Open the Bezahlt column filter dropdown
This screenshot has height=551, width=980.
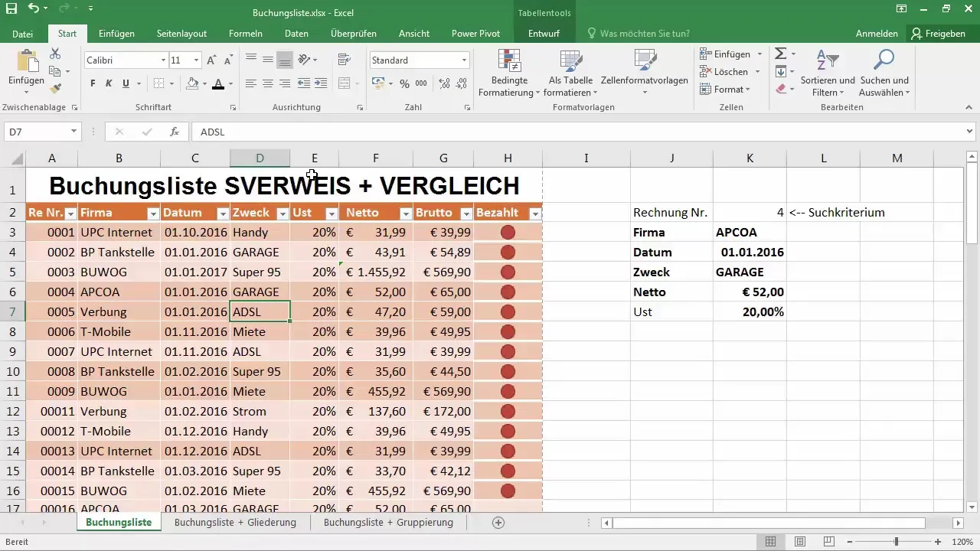[535, 214]
